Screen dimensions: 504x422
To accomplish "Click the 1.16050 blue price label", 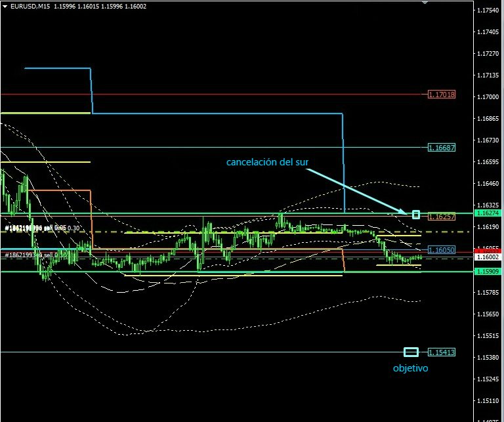I will point(441,250).
